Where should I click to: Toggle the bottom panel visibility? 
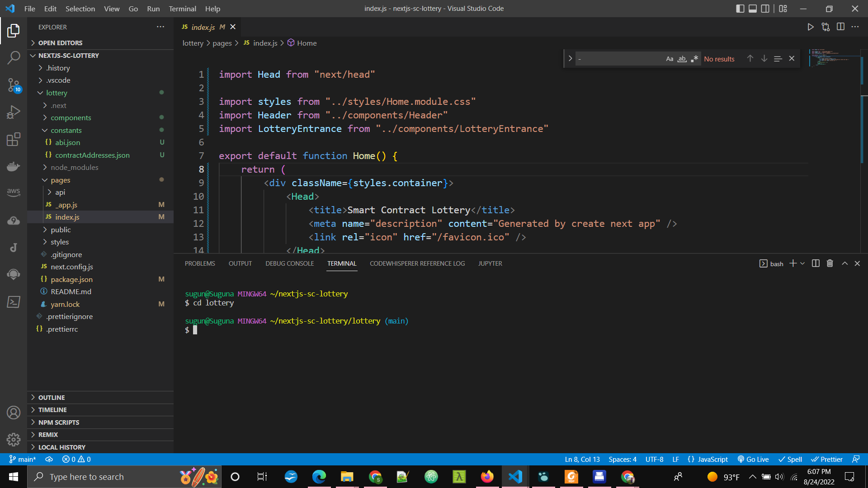click(753, 9)
